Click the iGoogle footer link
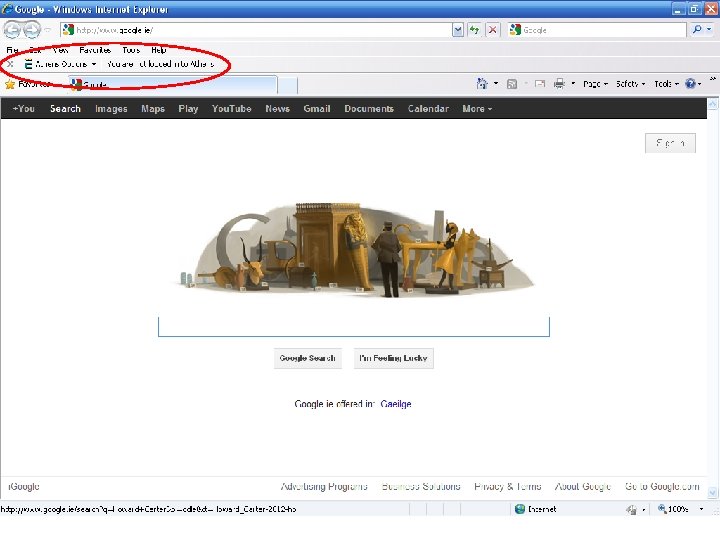Image resolution: width=720 pixels, height=540 pixels. 24,486
